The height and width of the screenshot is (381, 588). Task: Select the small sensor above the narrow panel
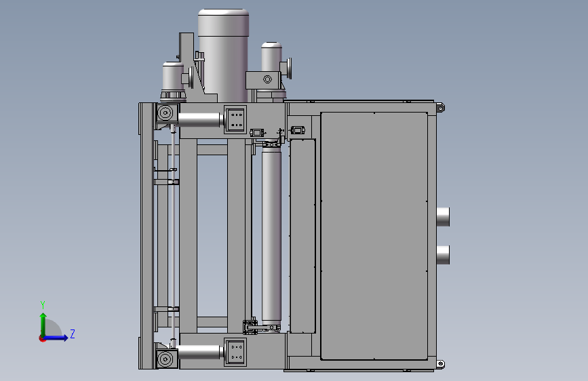(x=298, y=130)
